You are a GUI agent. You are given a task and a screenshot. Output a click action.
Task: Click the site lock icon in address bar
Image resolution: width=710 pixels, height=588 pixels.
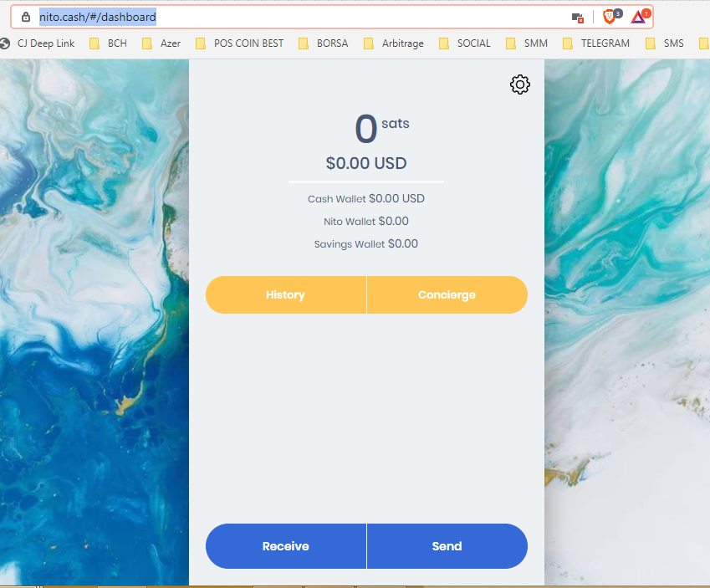click(26, 18)
